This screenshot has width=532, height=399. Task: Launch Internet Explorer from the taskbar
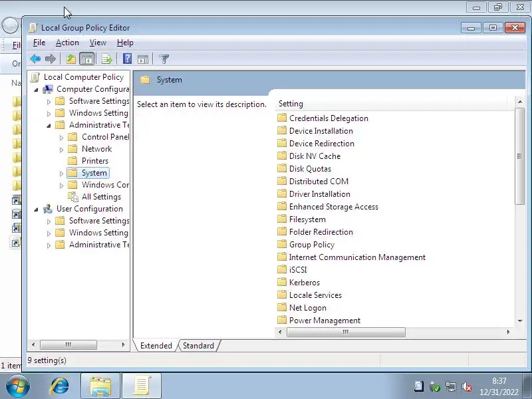coord(60,386)
